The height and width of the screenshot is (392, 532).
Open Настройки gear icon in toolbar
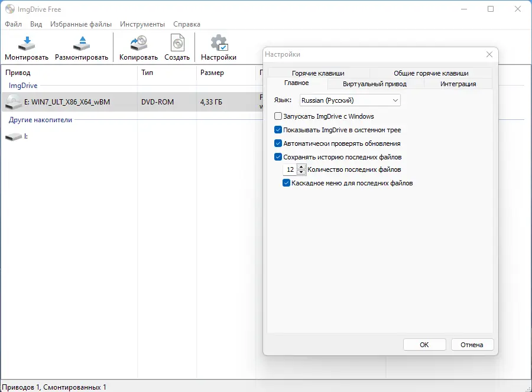[219, 43]
